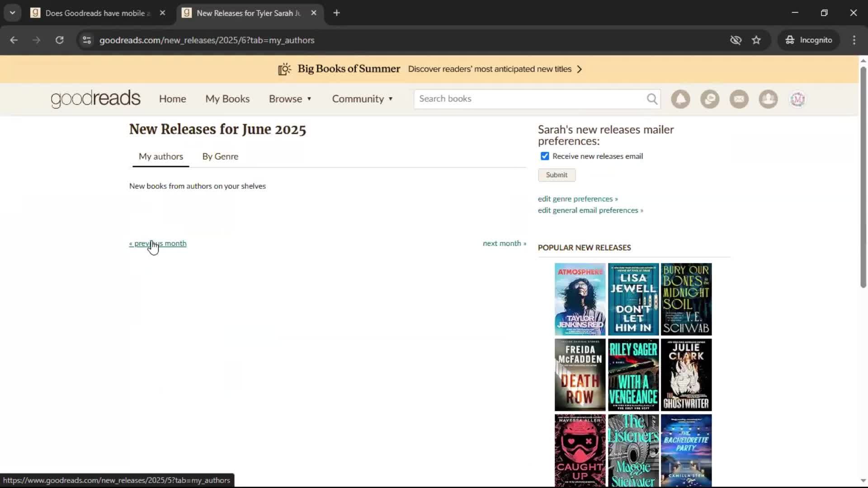Switch to the By Genre tab
Viewport: 868px width, 488px height.
220,156
